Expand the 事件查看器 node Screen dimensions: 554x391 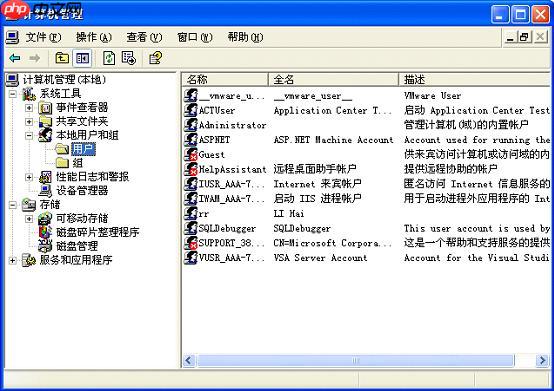pos(29,108)
